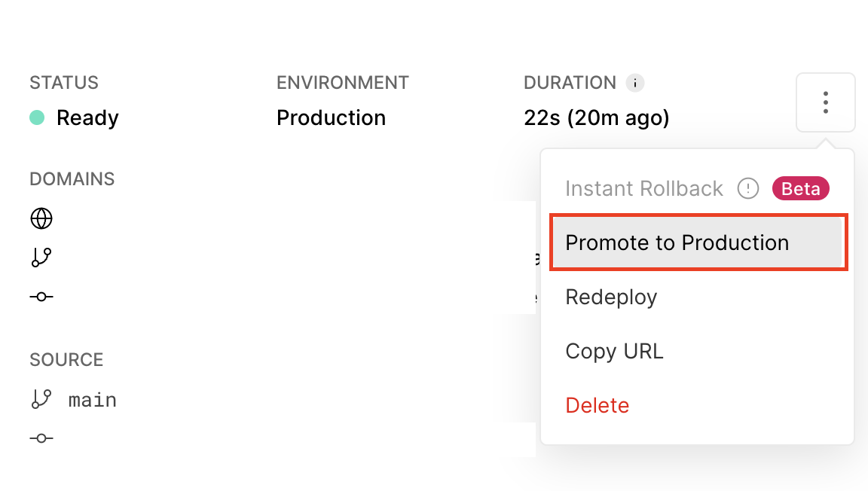Click the DOMAINS section heading
The image size is (868, 491).
72,178
